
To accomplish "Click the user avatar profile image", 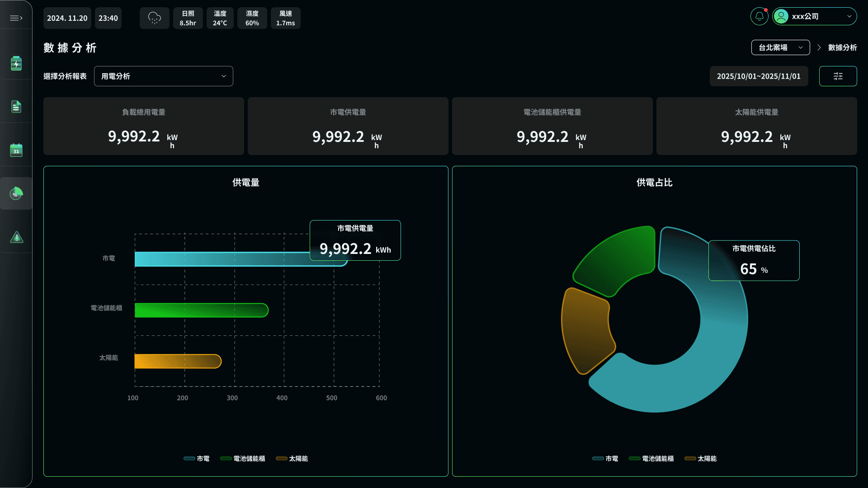I will tap(781, 16).
